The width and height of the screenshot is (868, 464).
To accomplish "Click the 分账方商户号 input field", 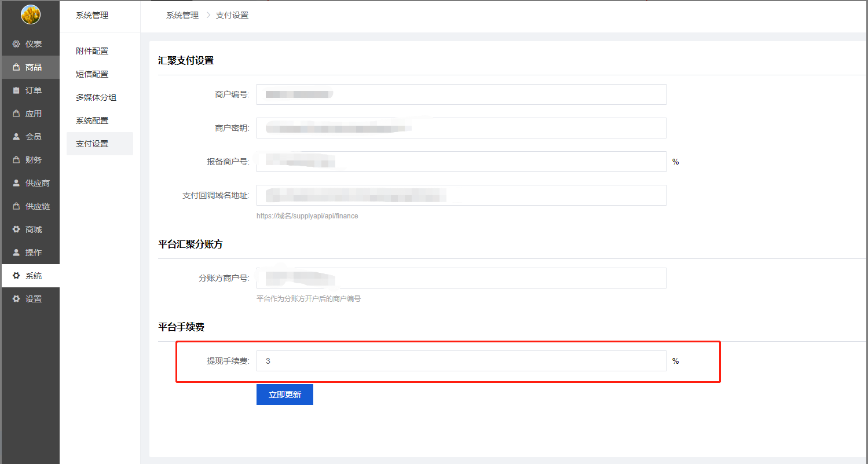I will click(x=461, y=278).
